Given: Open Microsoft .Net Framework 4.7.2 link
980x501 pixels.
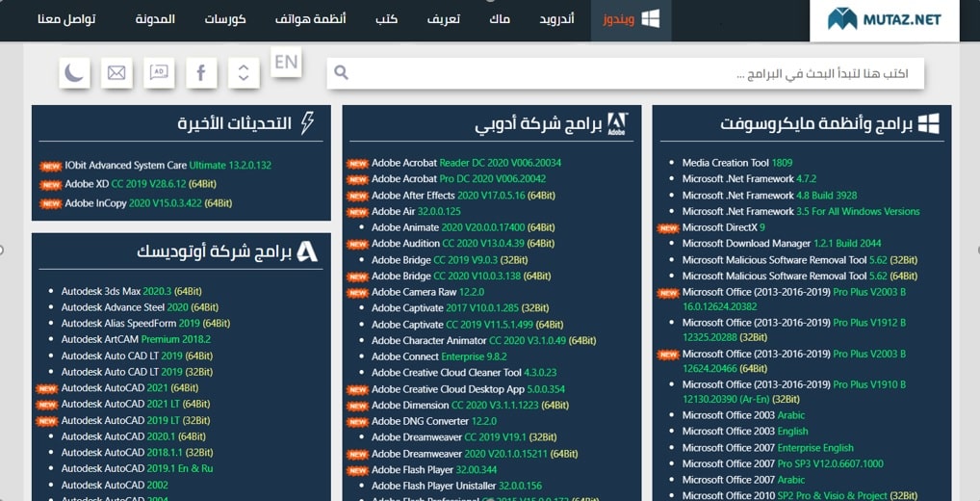Looking at the screenshot, I should coord(749,179).
